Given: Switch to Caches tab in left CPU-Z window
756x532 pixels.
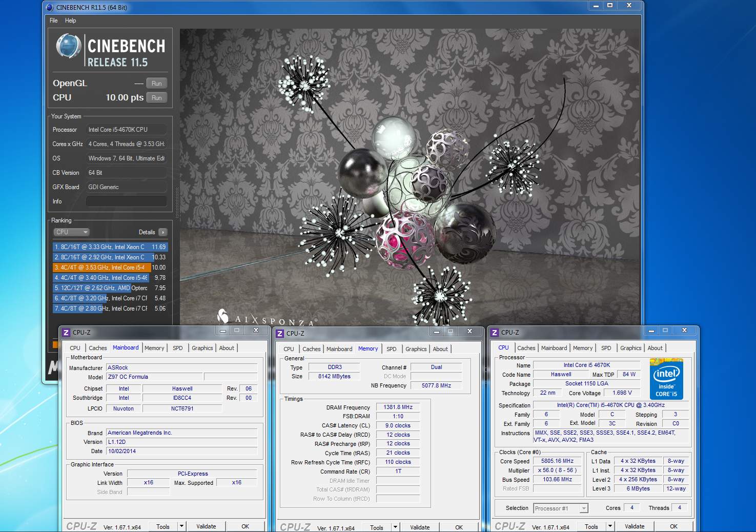Looking at the screenshot, I should click(97, 348).
